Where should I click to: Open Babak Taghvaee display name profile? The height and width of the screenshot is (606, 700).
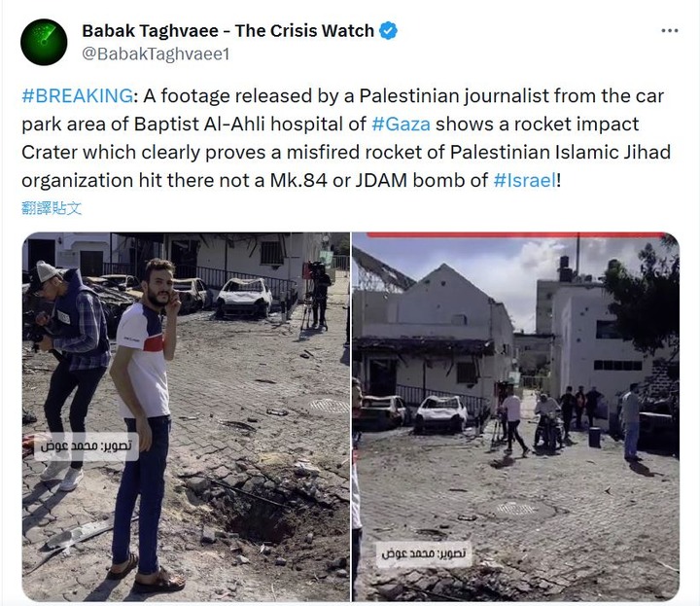point(227,31)
